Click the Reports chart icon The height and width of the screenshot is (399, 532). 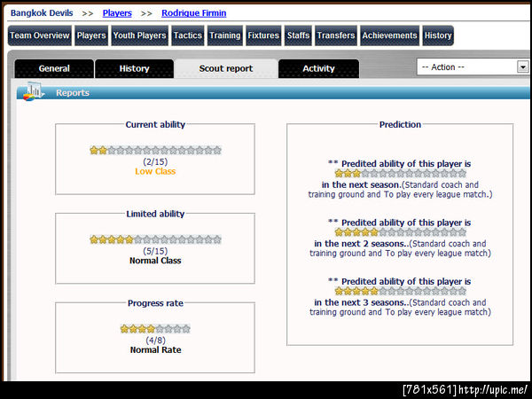click(34, 91)
